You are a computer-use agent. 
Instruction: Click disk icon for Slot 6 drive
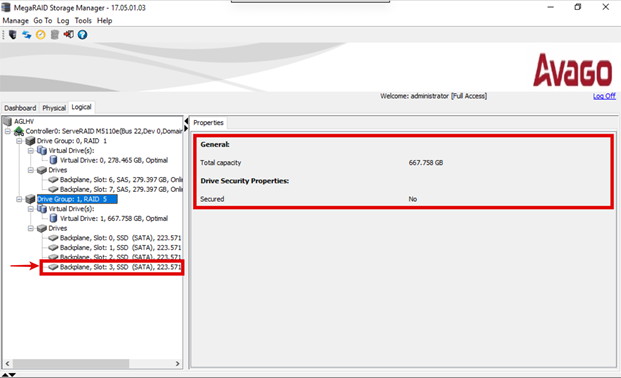point(53,180)
